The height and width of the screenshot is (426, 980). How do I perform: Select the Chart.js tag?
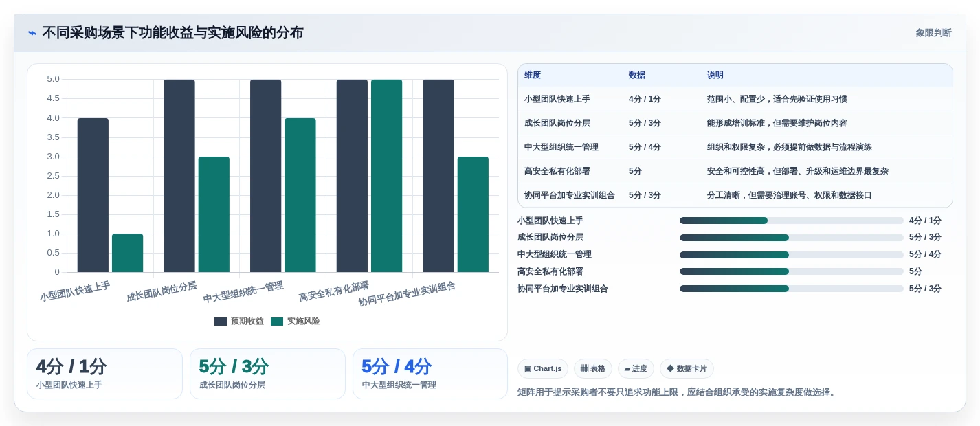pos(543,369)
